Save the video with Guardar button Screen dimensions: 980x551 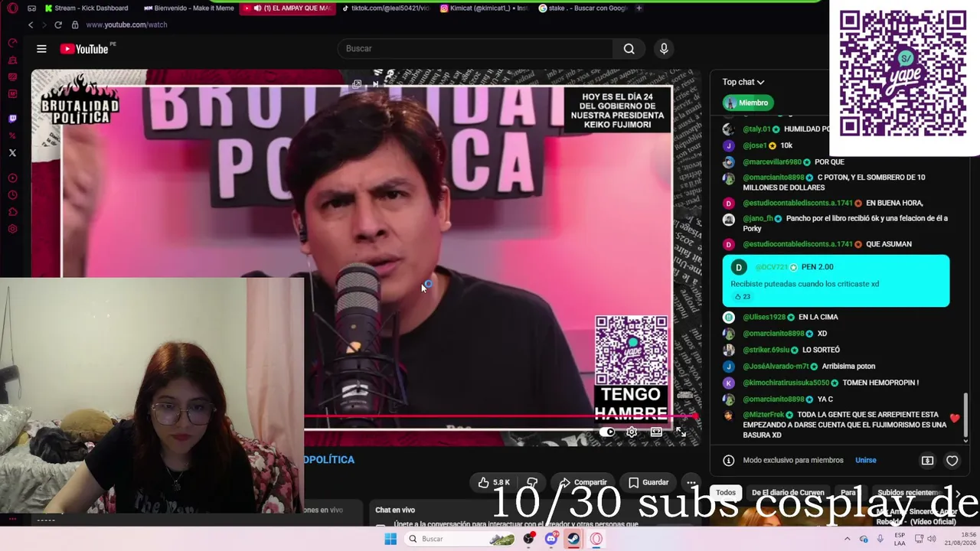point(648,483)
